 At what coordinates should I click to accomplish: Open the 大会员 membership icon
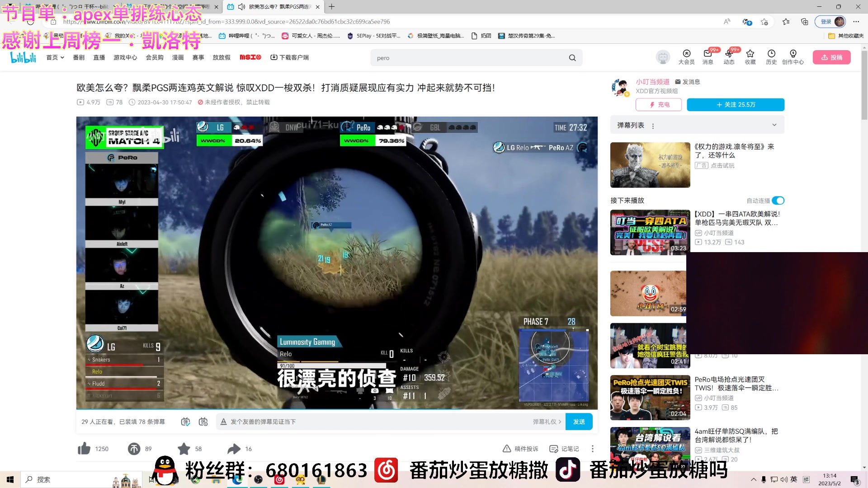[x=686, y=57]
